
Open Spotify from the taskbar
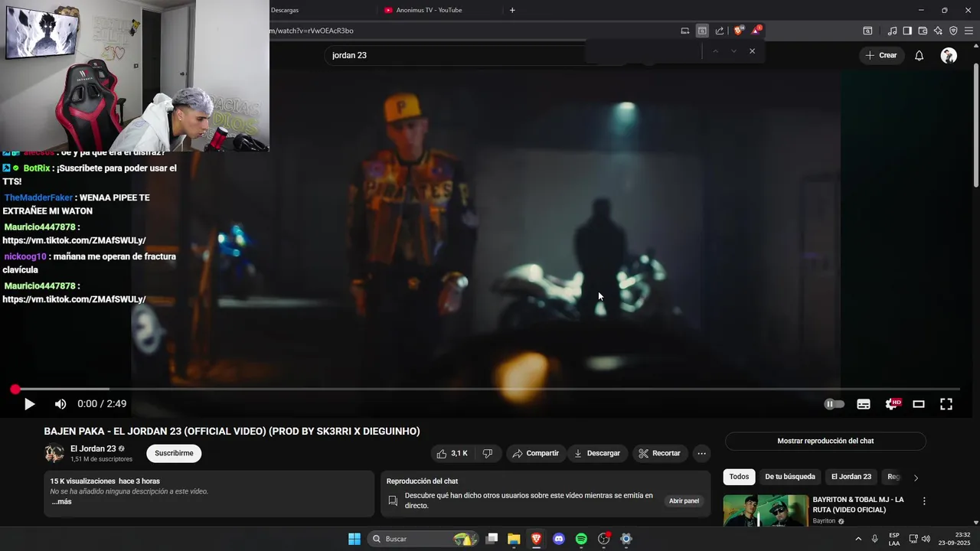tap(581, 539)
